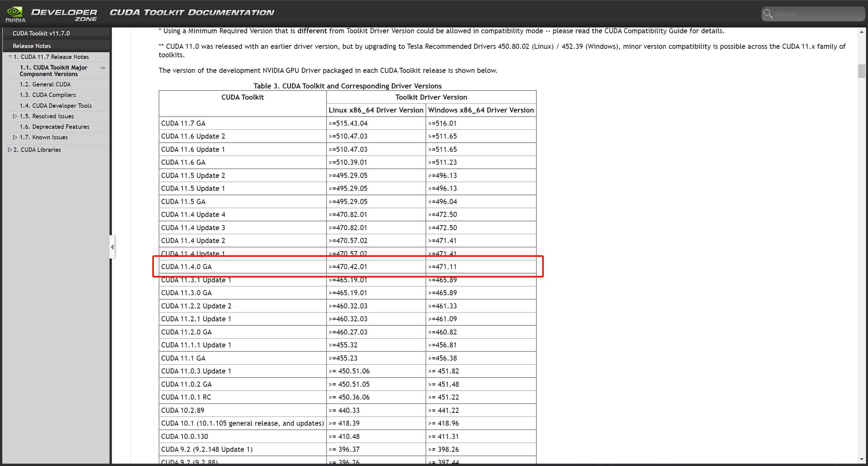Collapse the CUDA 11.7 Release Notes section
This screenshot has width=868, height=466.
tap(10, 57)
